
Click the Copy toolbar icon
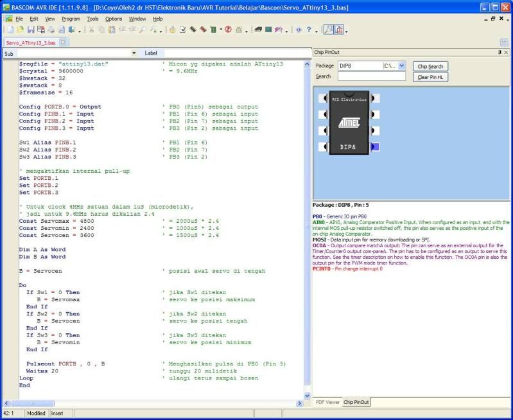coord(101,30)
